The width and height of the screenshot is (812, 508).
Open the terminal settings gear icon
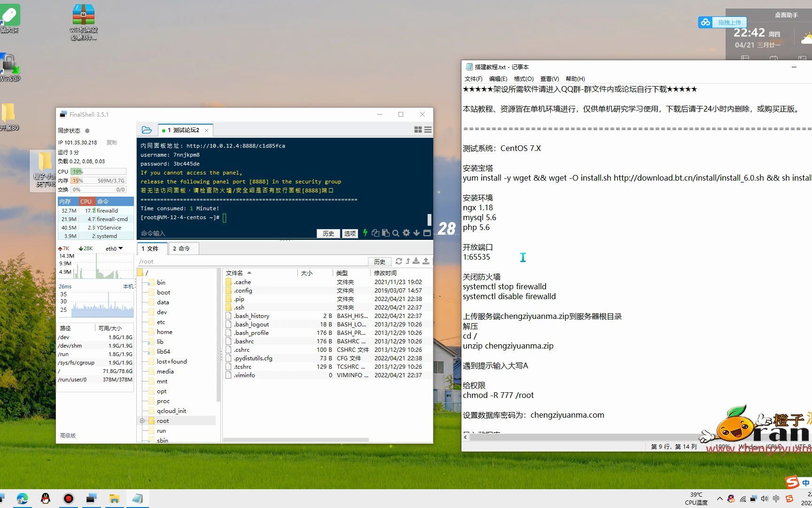[406, 233]
